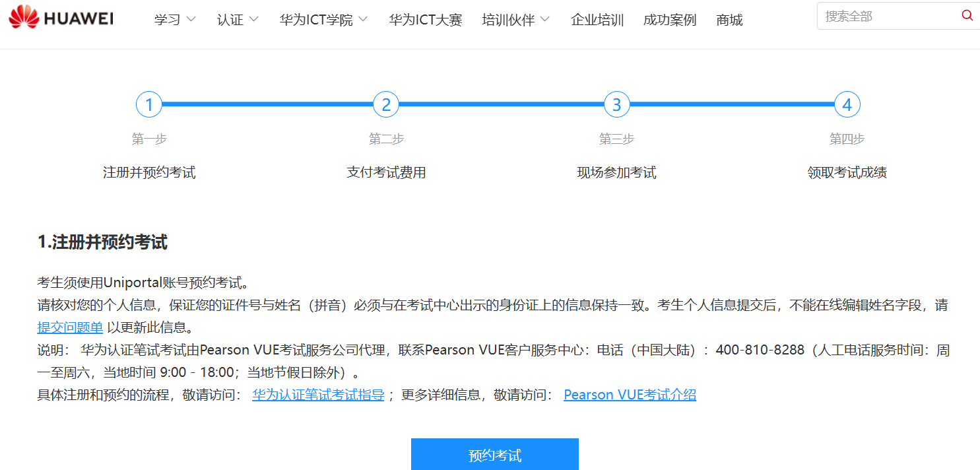
Task: Select the step 3 circle for 现场参加考试
Action: tap(616, 104)
